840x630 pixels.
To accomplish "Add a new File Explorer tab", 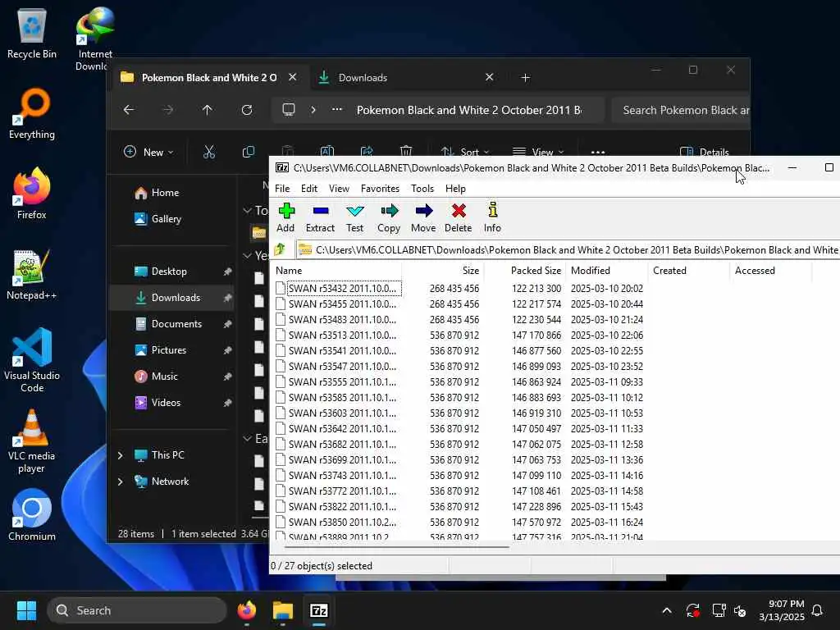I will [x=526, y=78].
